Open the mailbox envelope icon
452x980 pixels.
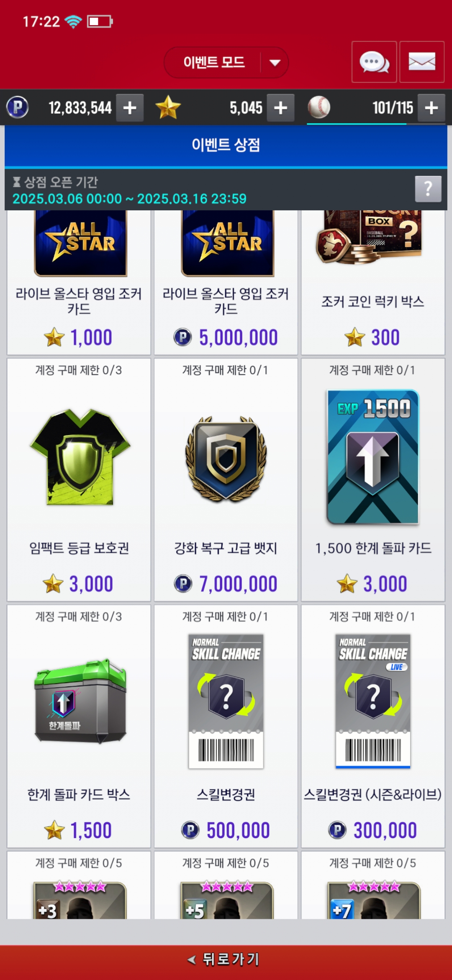tap(422, 62)
